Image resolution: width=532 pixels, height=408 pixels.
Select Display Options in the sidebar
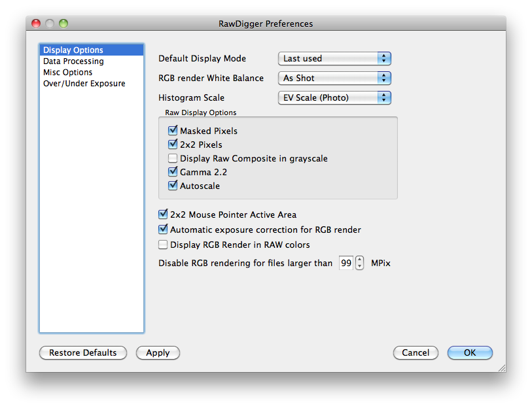(92, 50)
